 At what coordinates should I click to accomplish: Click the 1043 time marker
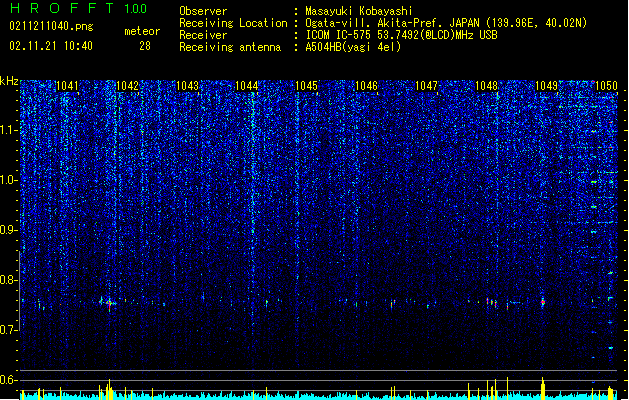(x=187, y=86)
